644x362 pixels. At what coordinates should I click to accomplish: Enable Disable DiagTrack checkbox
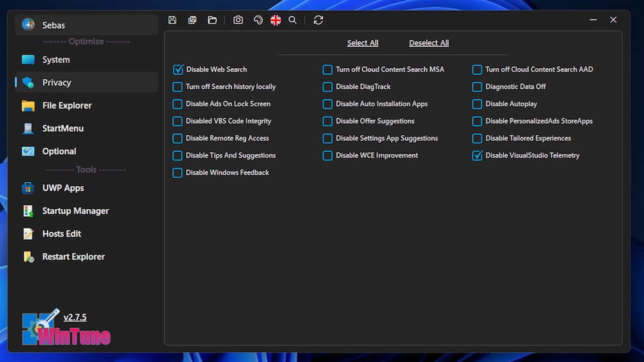click(x=328, y=87)
